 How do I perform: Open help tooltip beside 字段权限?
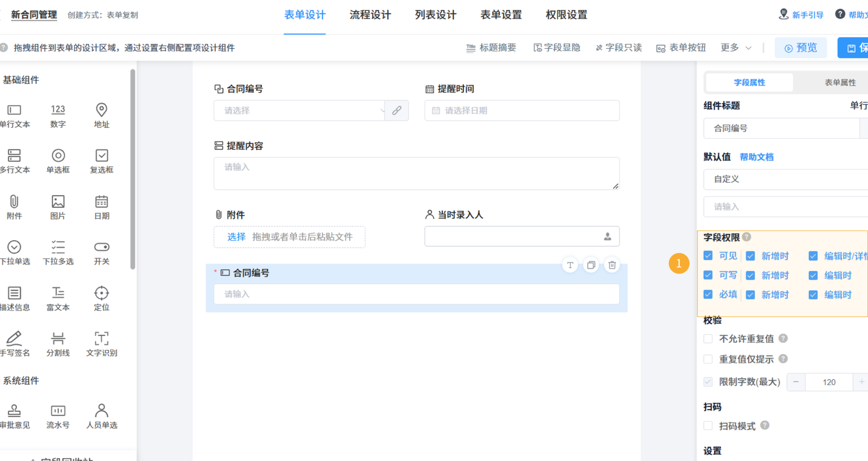[x=747, y=237]
